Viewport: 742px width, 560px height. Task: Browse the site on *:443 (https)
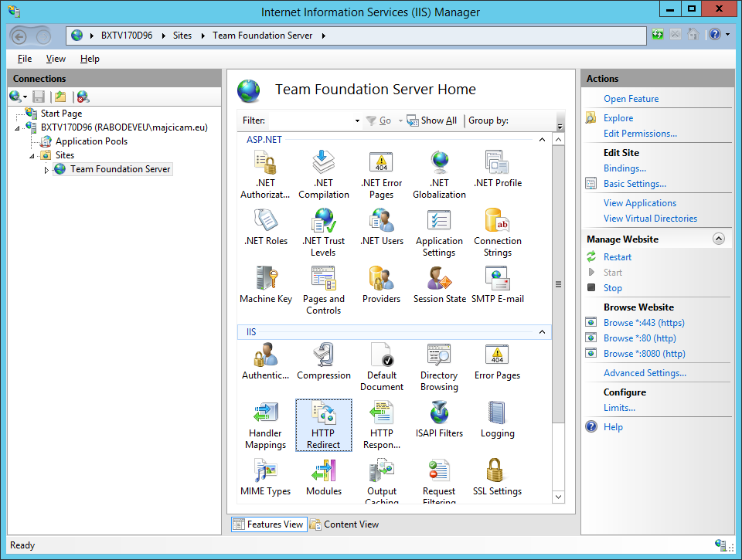click(644, 323)
